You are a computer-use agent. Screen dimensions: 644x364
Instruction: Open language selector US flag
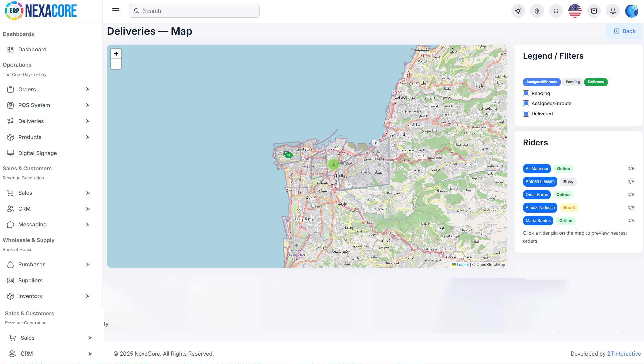(x=575, y=11)
